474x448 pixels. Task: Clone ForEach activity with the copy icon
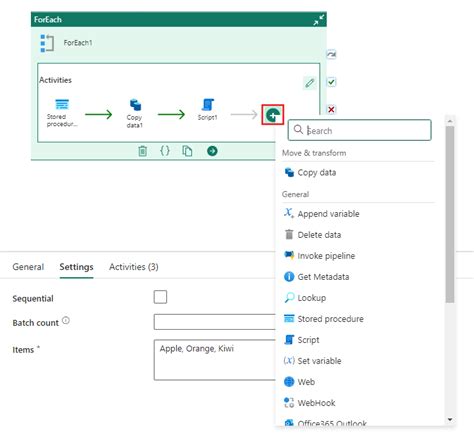187,151
